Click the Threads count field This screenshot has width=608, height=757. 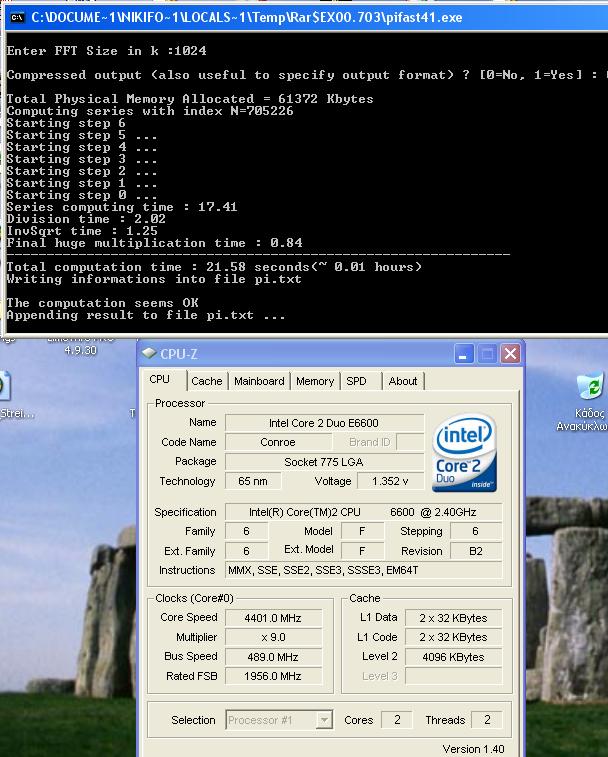[487, 720]
